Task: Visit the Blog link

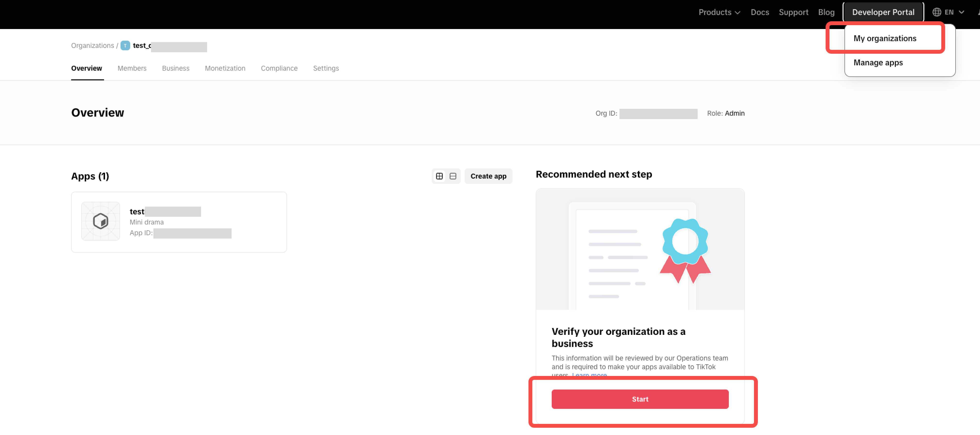Action: [826, 12]
